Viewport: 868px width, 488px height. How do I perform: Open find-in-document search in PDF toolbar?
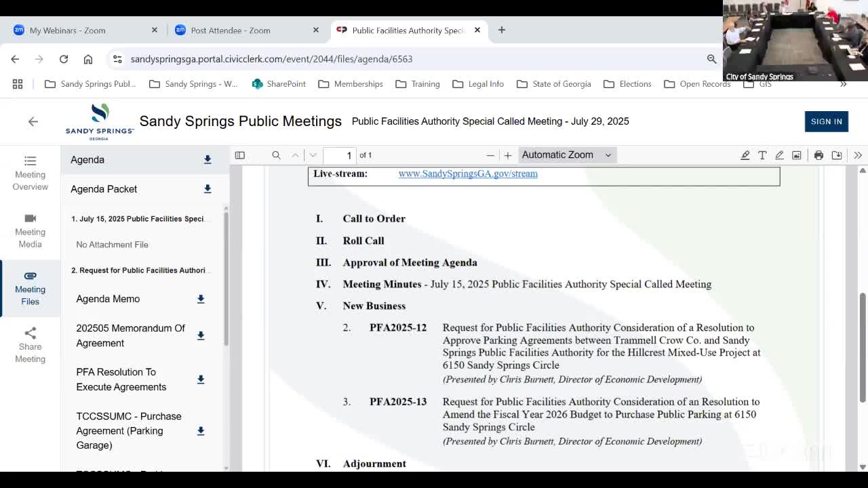pos(276,155)
